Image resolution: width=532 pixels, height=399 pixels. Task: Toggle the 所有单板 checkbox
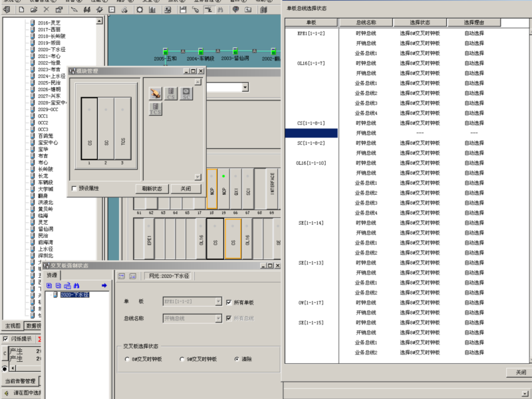[228, 301]
